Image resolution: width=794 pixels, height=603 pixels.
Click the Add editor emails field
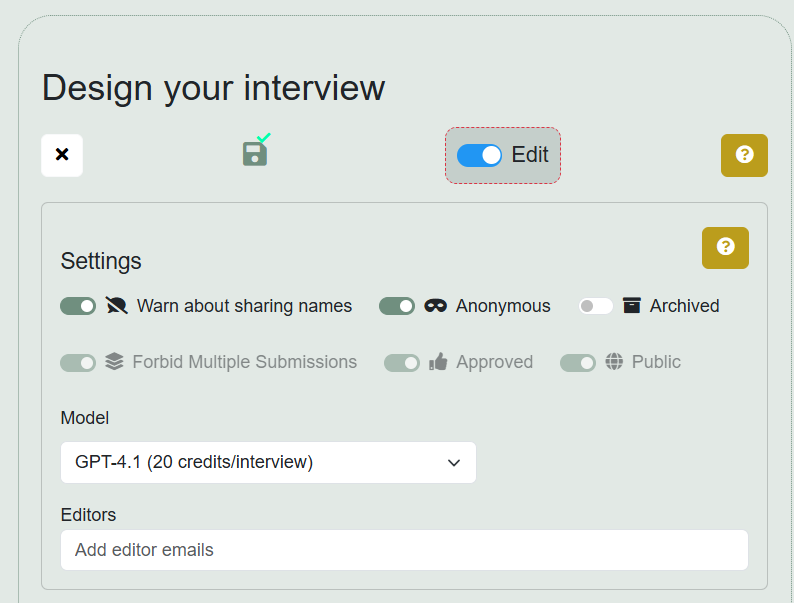404,550
